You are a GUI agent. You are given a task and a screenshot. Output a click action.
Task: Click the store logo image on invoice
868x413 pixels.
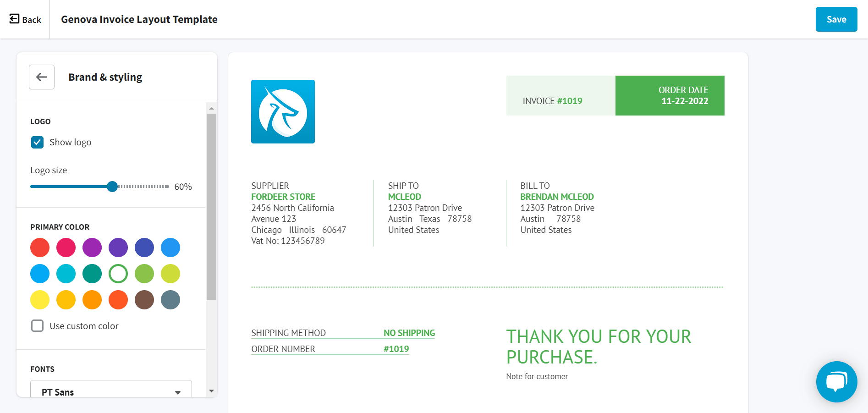click(x=283, y=111)
